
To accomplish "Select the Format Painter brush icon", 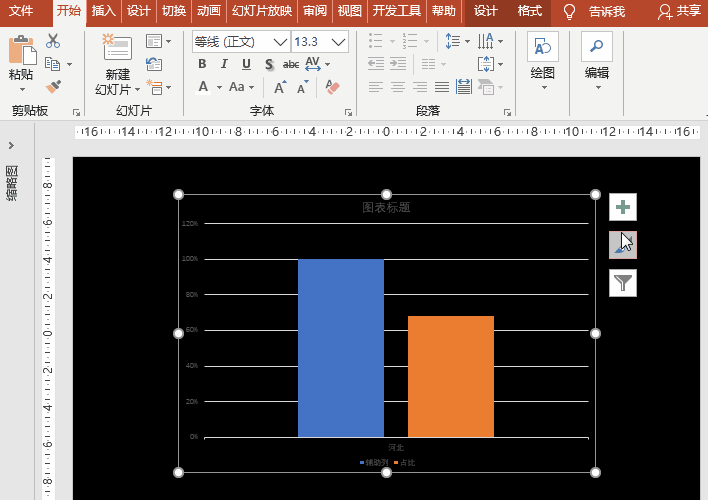I will [53, 87].
